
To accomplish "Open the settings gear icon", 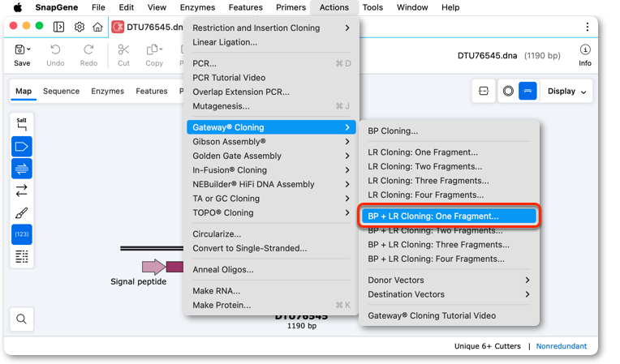I will (x=80, y=27).
